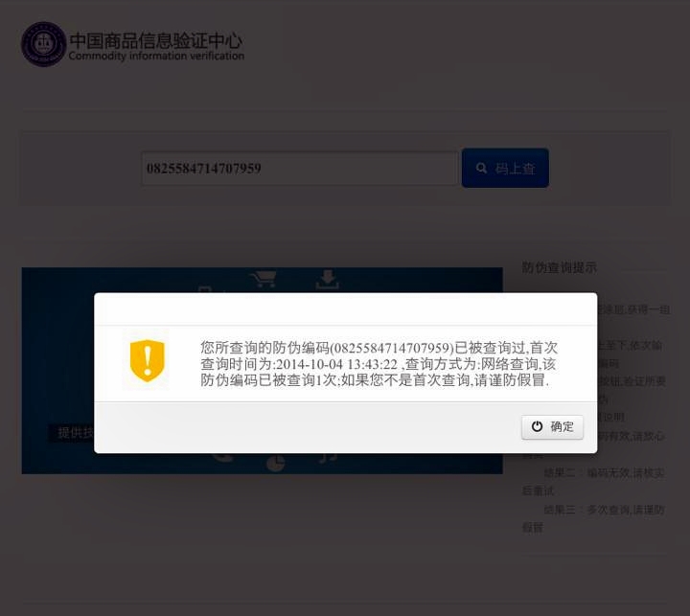Click the magnifier icon in search button
The image size is (690, 616).
(x=481, y=168)
